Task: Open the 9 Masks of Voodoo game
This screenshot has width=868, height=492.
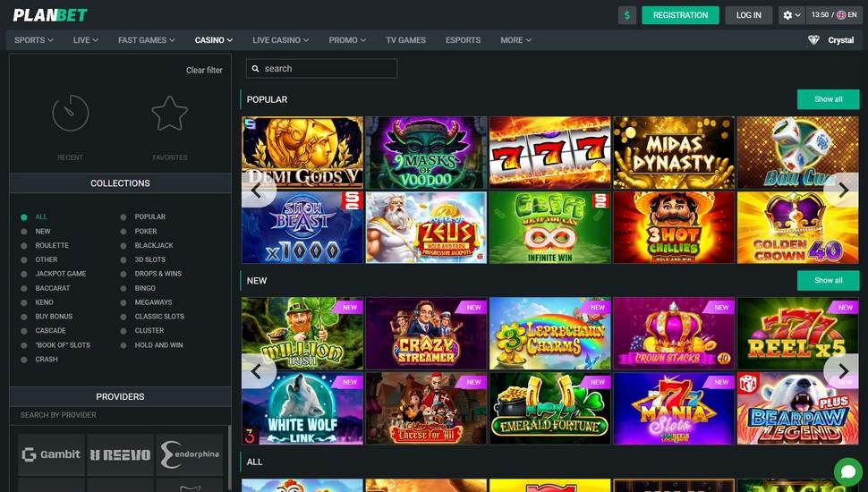Action: click(426, 152)
